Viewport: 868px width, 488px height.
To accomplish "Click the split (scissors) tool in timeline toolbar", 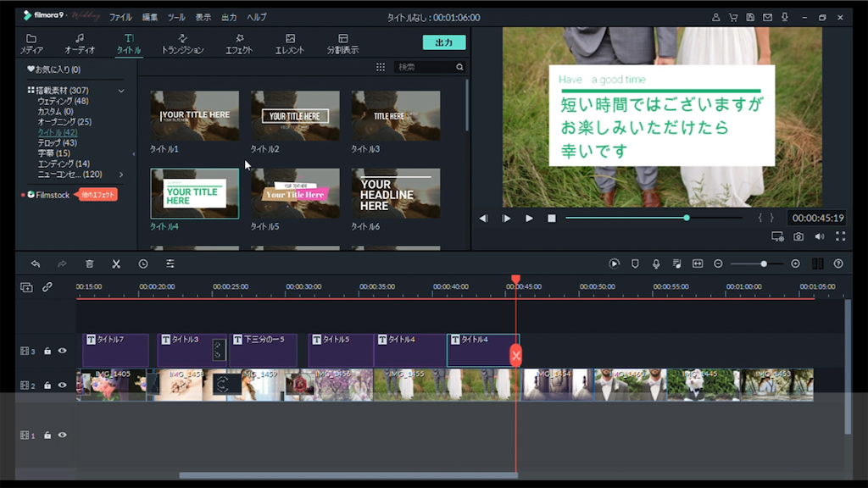I will (x=116, y=263).
